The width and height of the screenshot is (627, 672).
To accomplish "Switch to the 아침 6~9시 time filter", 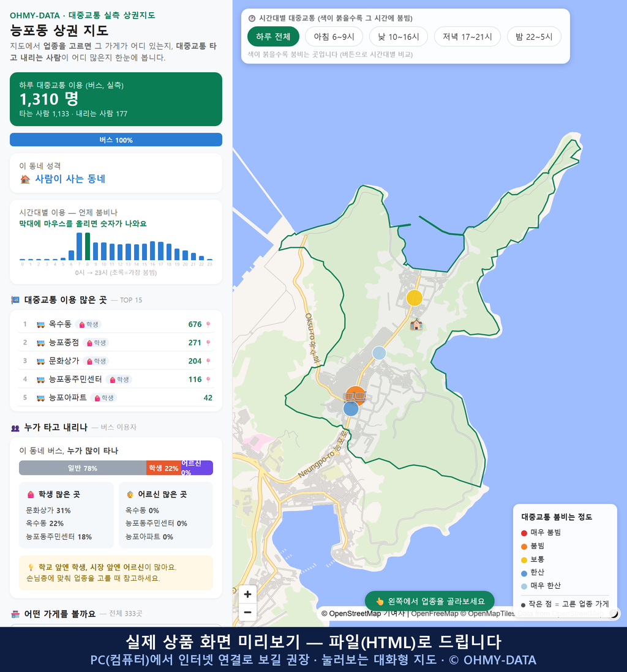I will click(x=334, y=37).
